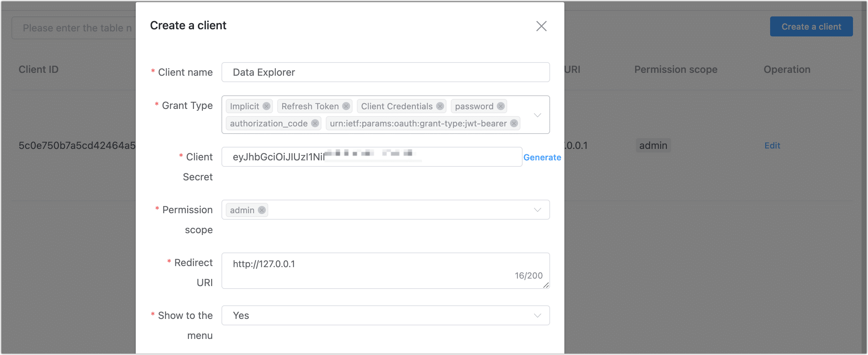Click the admin tag in table row
This screenshot has width=868, height=355.
point(653,146)
